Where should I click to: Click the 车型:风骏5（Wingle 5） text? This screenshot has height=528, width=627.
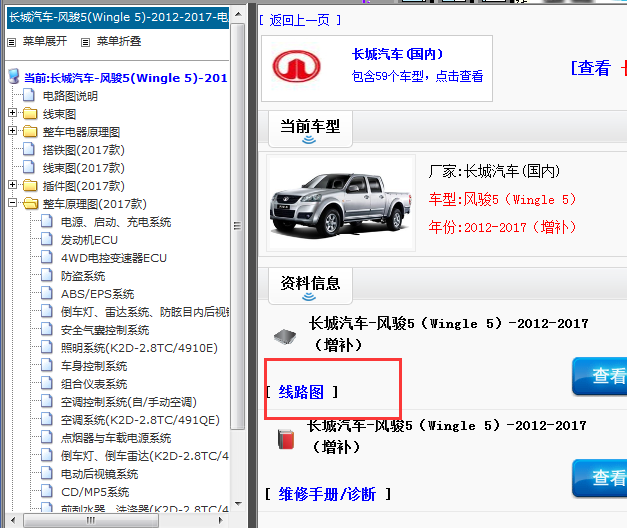[x=503, y=199]
